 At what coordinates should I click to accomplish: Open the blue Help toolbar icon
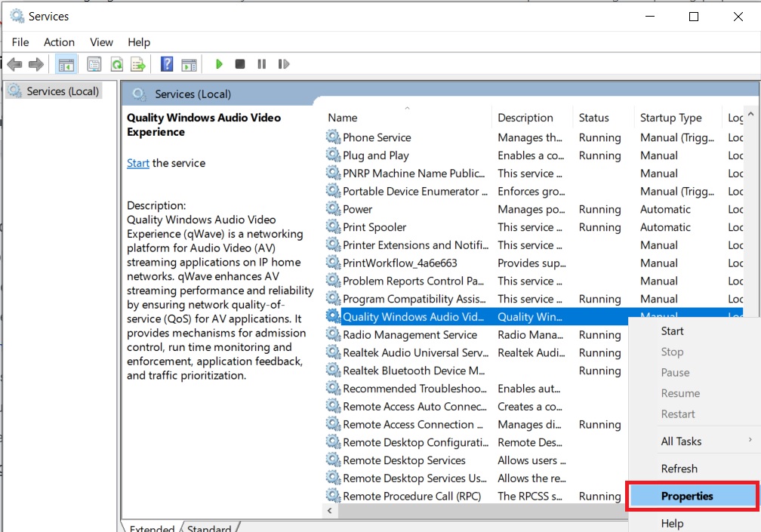[x=166, y=64]
